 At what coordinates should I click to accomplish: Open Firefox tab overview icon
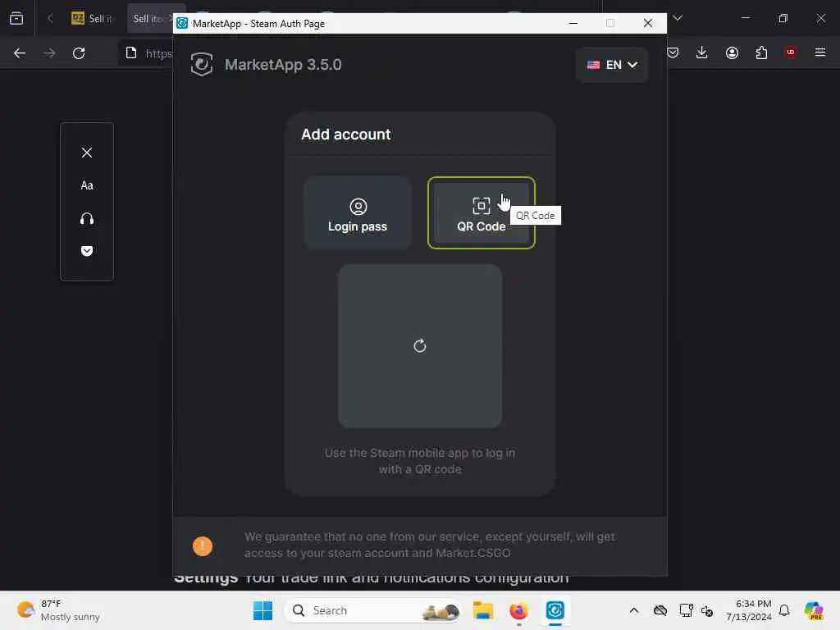(x=16, y=18)
